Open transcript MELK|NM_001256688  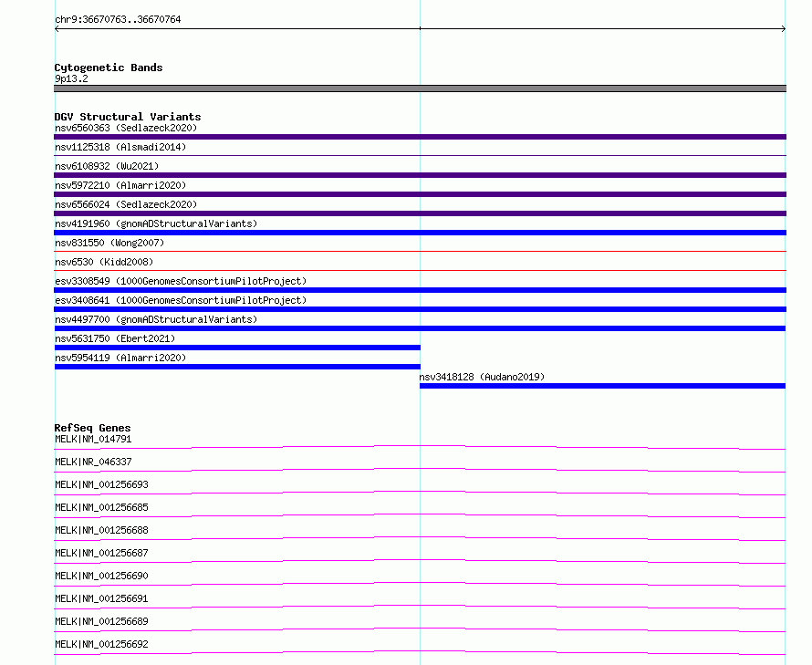coord(101,530)
